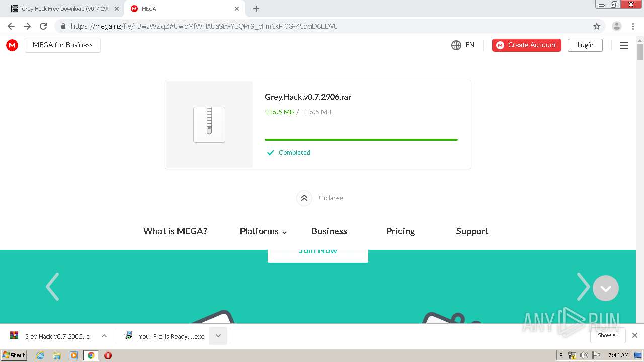644x362 pixels.
Task: Open Windows Explorer folder in taskbar
Action: (57, 355)
